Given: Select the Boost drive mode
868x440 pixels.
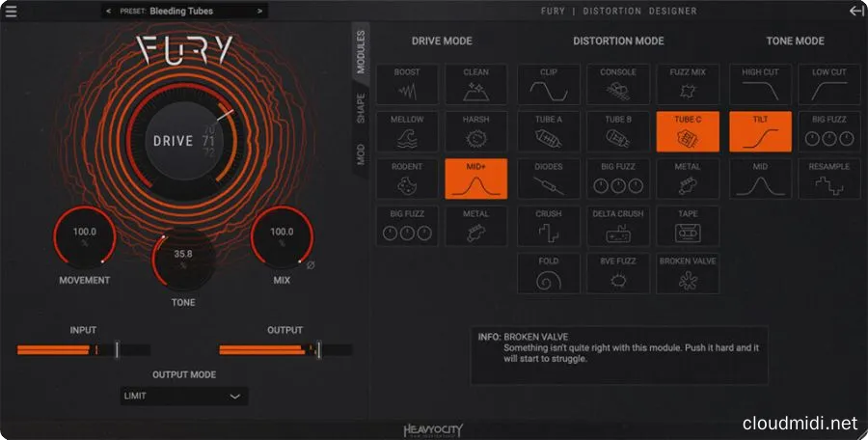Looking at the screenshot, I should click(x=407, y=84).
